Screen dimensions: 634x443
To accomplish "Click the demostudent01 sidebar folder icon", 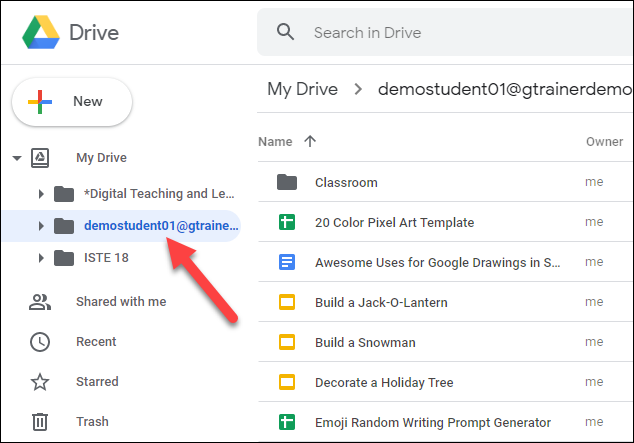I will pyautogui.click(x=64, y=226).
